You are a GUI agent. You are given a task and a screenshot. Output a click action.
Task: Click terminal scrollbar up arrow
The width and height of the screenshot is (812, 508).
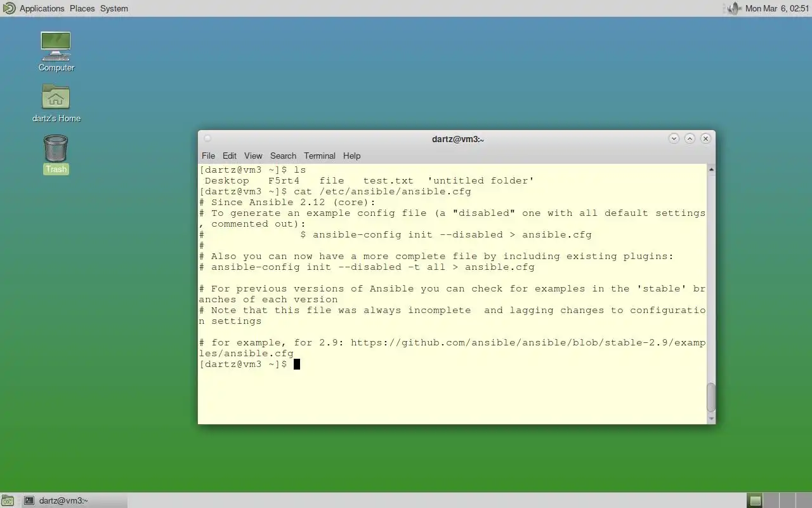(x=711, y=169)
